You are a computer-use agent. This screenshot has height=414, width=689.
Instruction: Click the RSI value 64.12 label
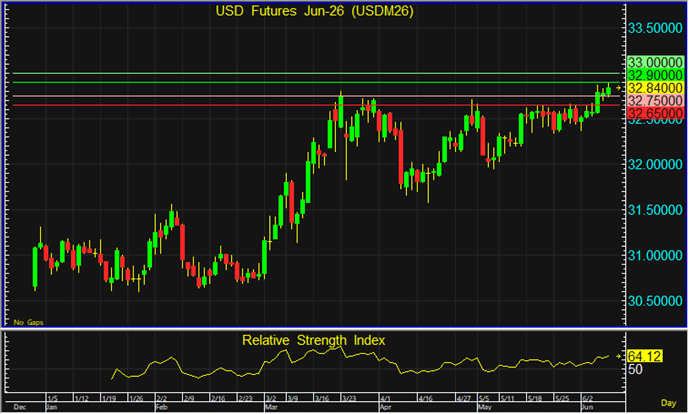pyautogui.click(x=645, y=356)
